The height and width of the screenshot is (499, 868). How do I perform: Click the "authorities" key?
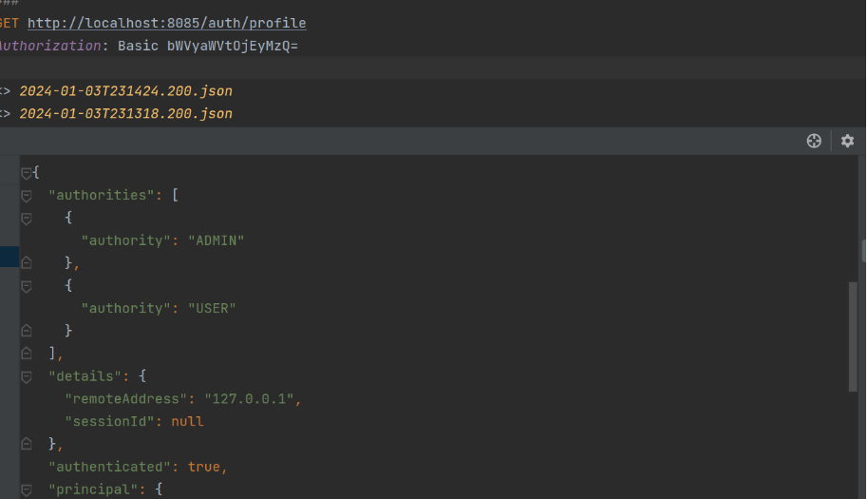[x=102, y=196]
